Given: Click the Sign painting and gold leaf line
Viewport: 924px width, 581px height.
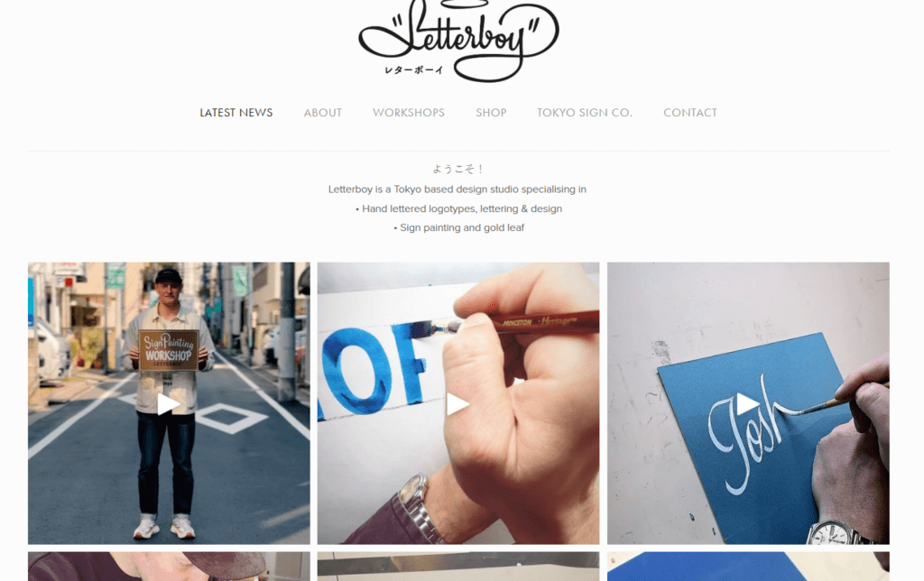Looking at the screenshot, I should coord(459,227).
